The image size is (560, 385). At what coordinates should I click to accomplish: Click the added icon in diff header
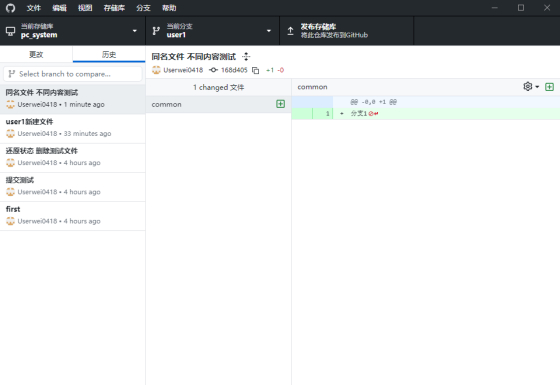[x=549, y=87]
